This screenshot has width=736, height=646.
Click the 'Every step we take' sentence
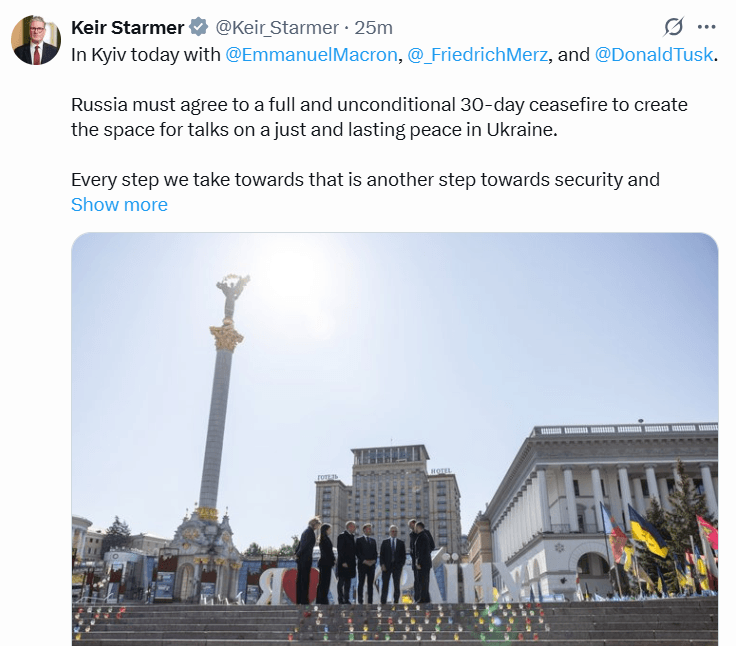coord(365,180)
